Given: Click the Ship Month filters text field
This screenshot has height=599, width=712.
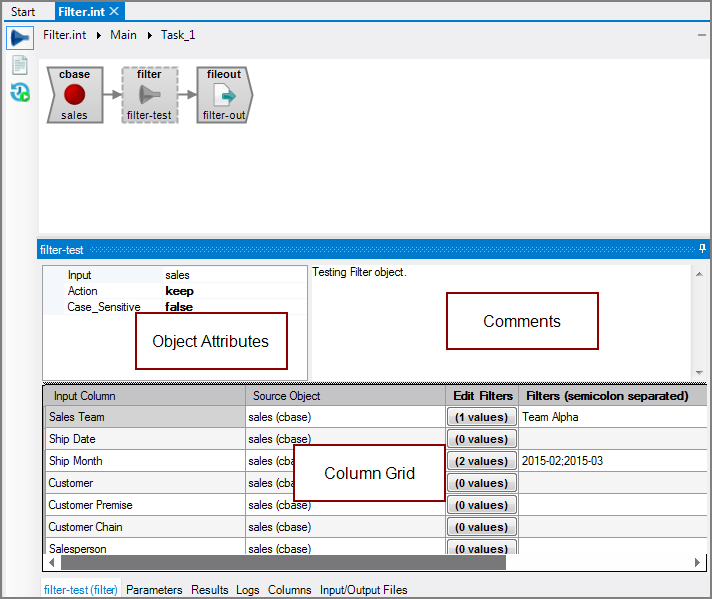Looking at the screenshot, I should (610, 461).
